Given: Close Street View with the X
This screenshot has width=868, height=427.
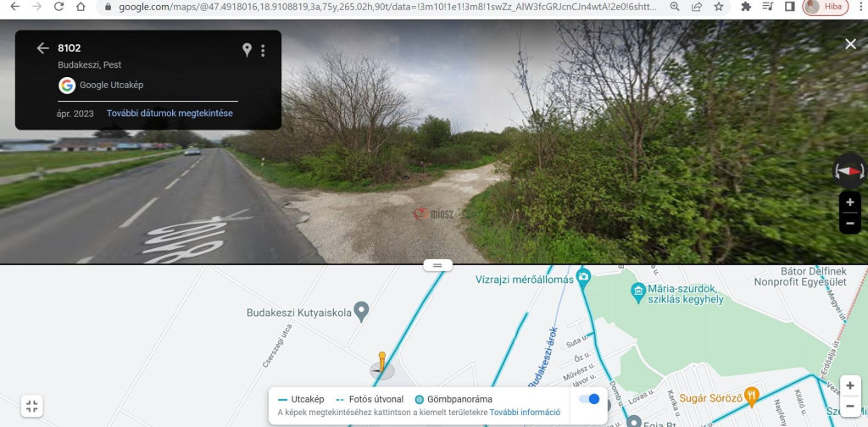Looking at the screenshot, I should 850,44.
